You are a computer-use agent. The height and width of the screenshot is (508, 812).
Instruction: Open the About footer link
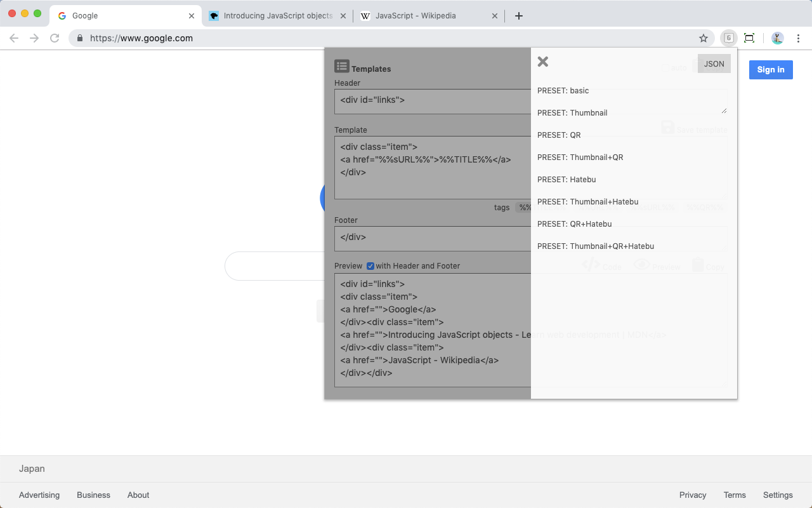138,495
